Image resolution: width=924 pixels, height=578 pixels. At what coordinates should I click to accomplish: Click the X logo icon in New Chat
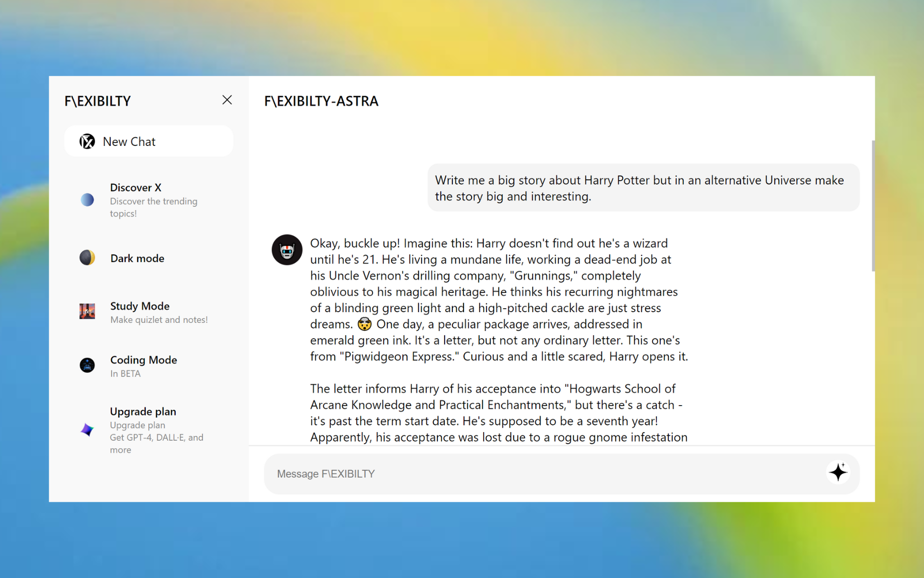click(87, 142)
